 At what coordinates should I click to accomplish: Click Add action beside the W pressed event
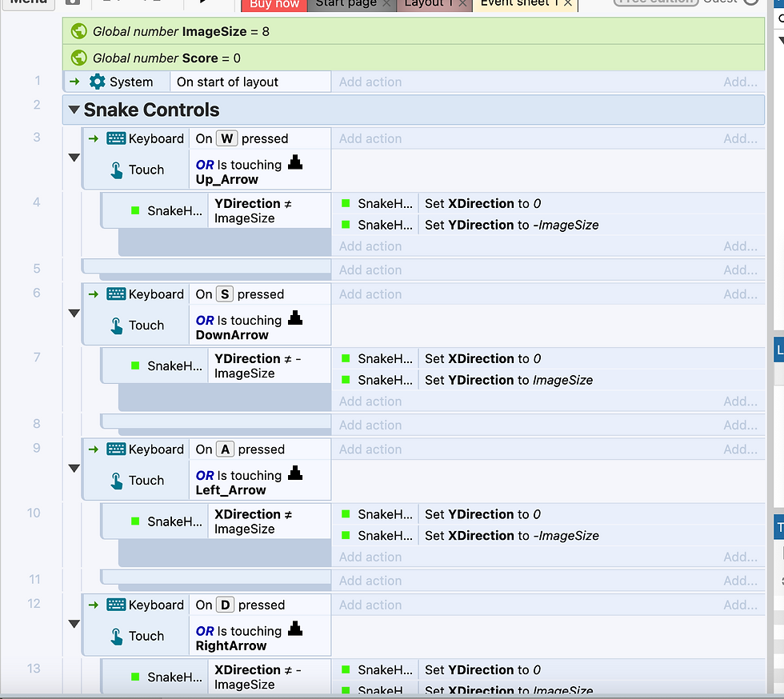click(x=370, y=138)
